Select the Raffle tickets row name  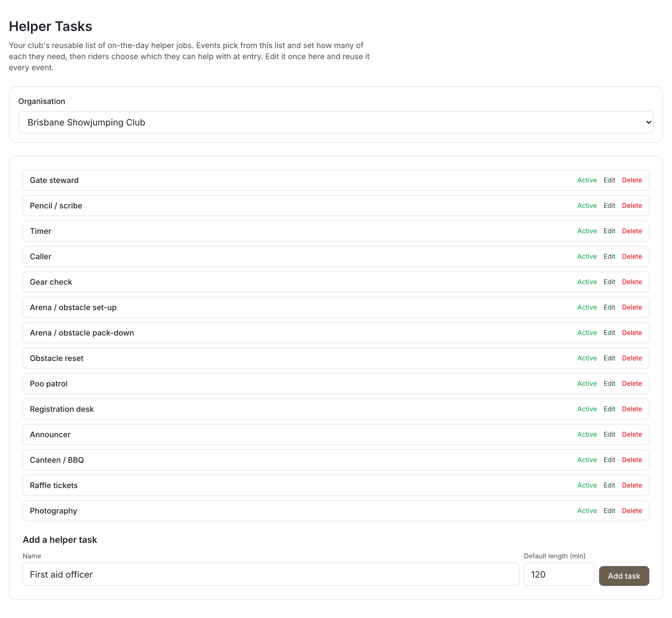coord(54,485)
